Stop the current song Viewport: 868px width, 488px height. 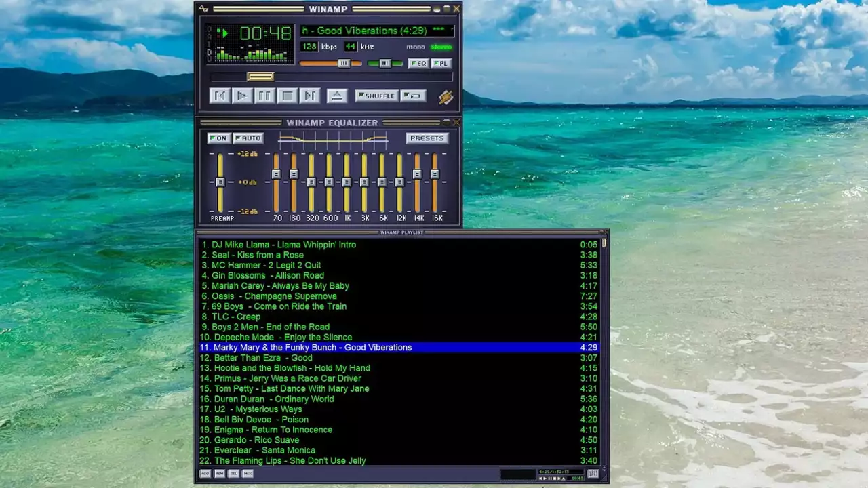[x=288, y=96]
